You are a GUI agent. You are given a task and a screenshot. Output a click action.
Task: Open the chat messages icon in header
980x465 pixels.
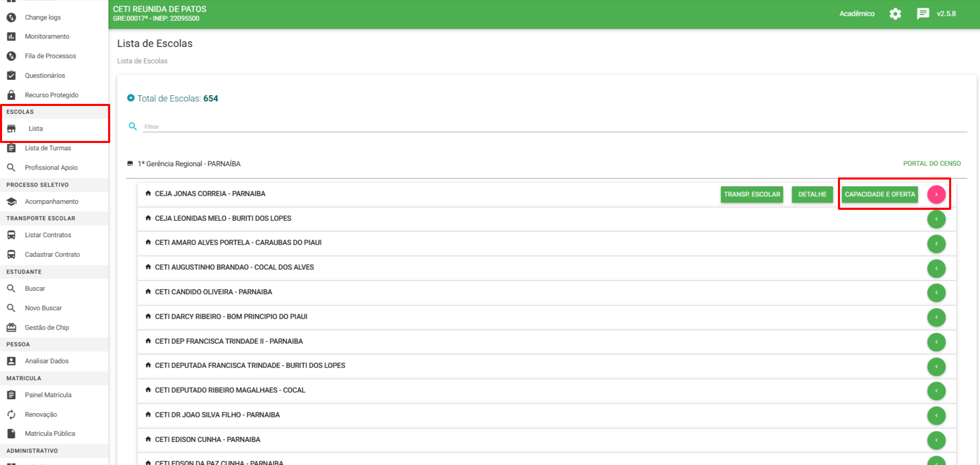tap(923, 14)
